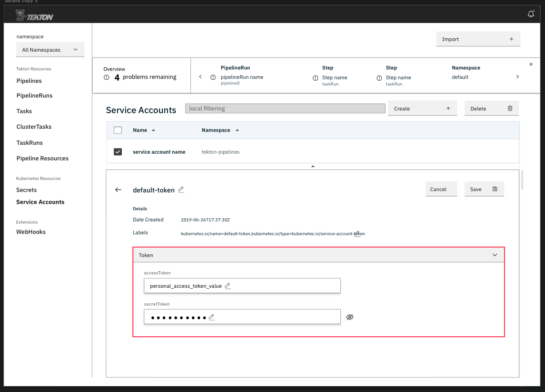Click the notification bell icon

pyautogui.click(x=531, y=14)
